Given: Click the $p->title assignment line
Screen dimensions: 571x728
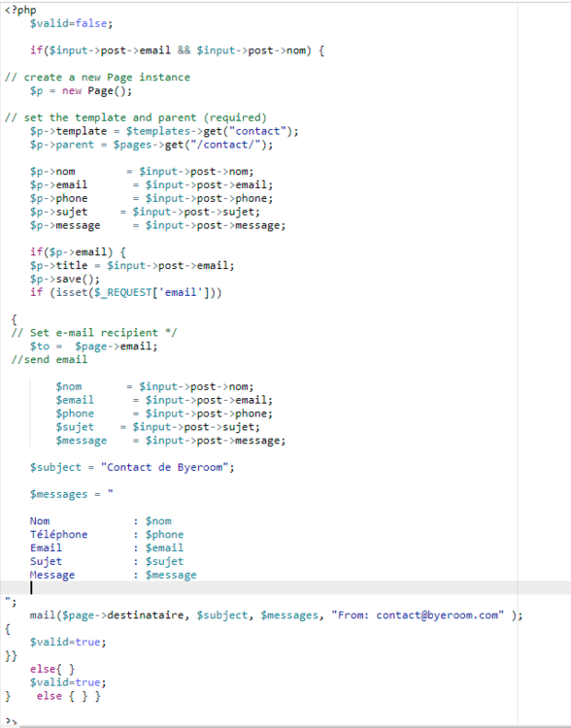Looking at the screenshot, I should pos(132,266).
